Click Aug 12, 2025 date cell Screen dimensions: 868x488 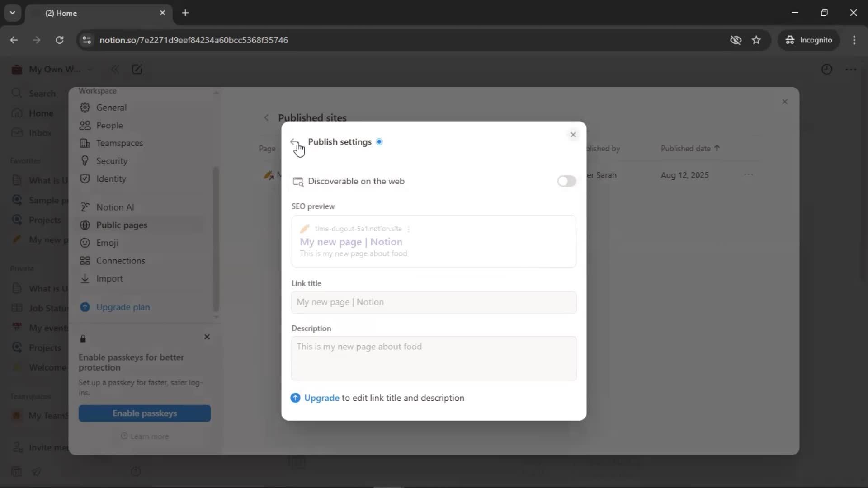(x=684, y=175)
